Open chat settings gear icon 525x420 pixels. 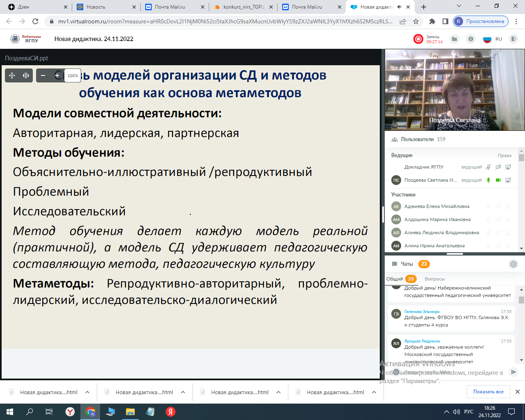tap(513, 264)
